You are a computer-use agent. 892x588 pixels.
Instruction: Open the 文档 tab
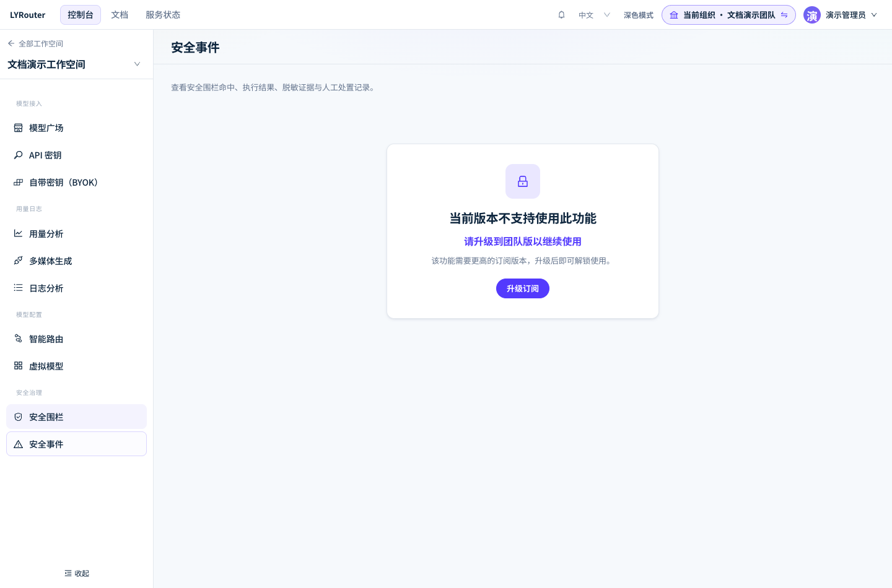pyautogui.click(x=120, y=15)
